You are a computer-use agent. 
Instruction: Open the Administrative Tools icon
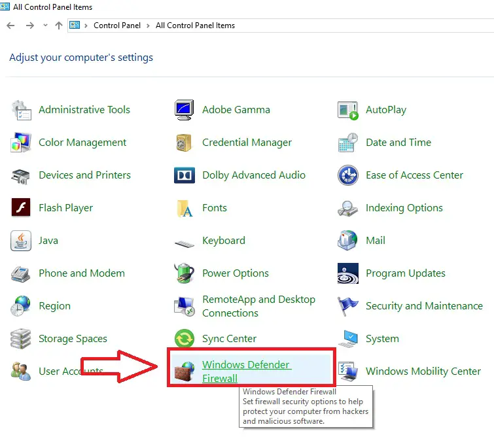pos(21,110)
